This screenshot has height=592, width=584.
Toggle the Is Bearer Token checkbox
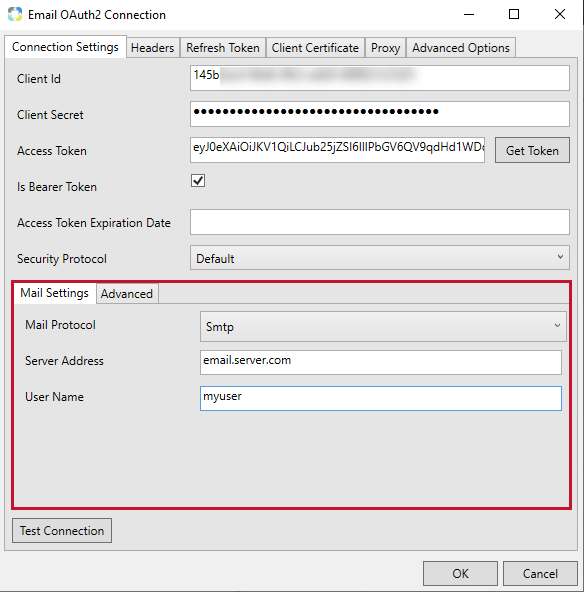198,180
